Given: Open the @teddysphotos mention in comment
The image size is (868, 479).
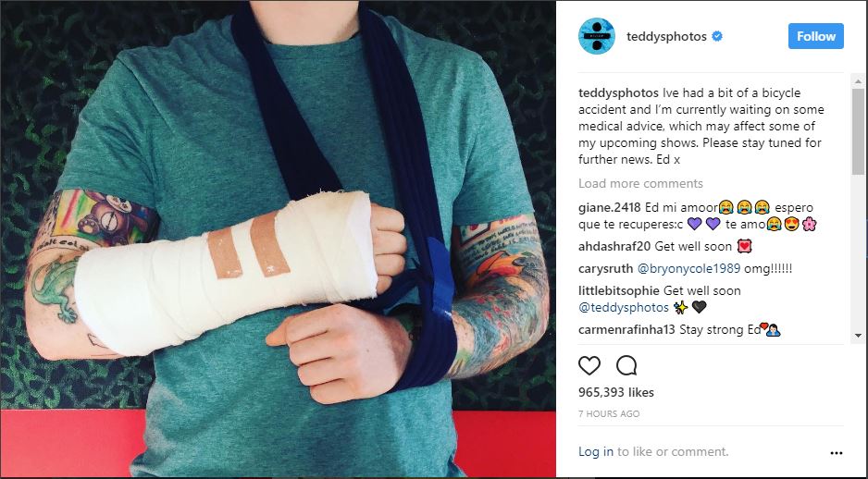Looking at the screenshot, I should point(624,308).
